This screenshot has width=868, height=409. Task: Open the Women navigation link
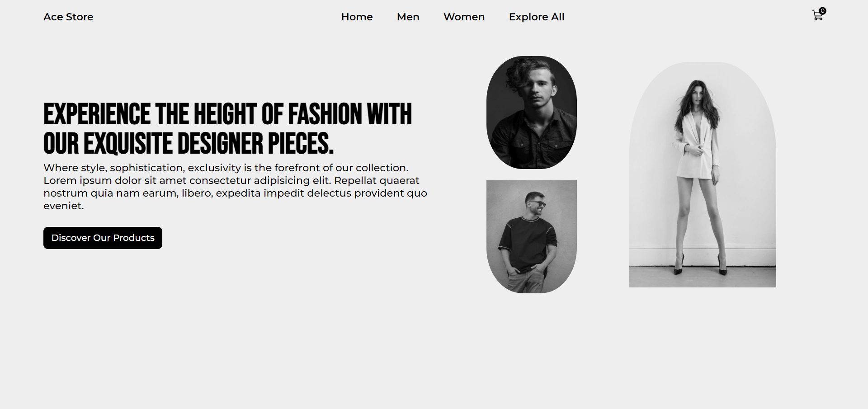tap(464, 17)
